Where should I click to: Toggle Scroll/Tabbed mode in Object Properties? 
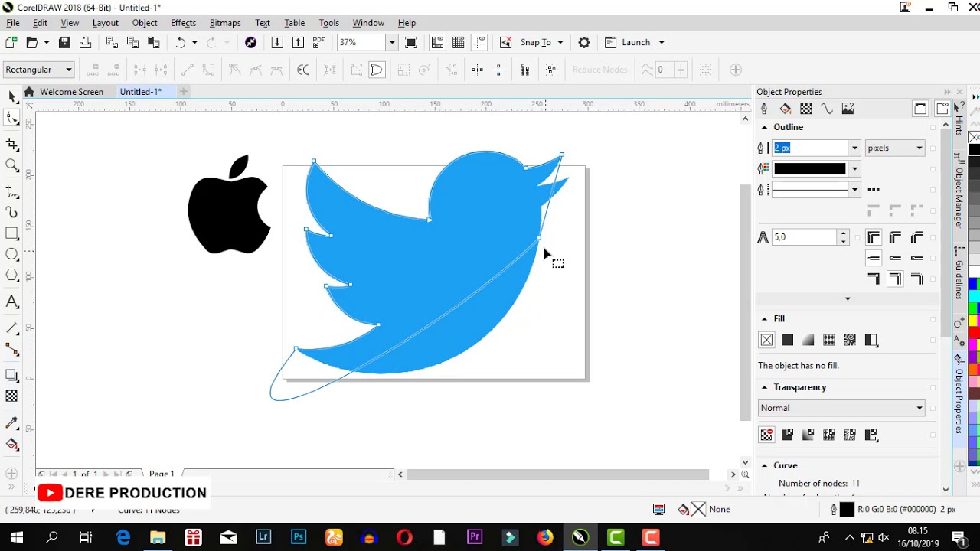(920, 109)
